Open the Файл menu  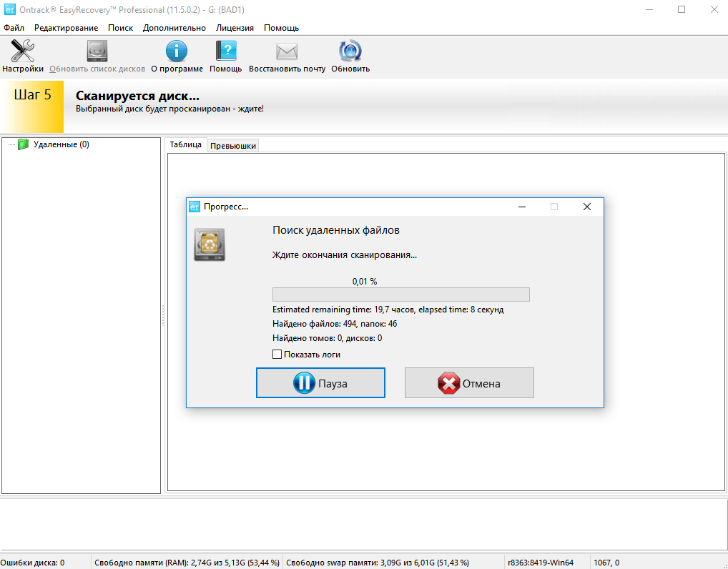pos(14,28)
